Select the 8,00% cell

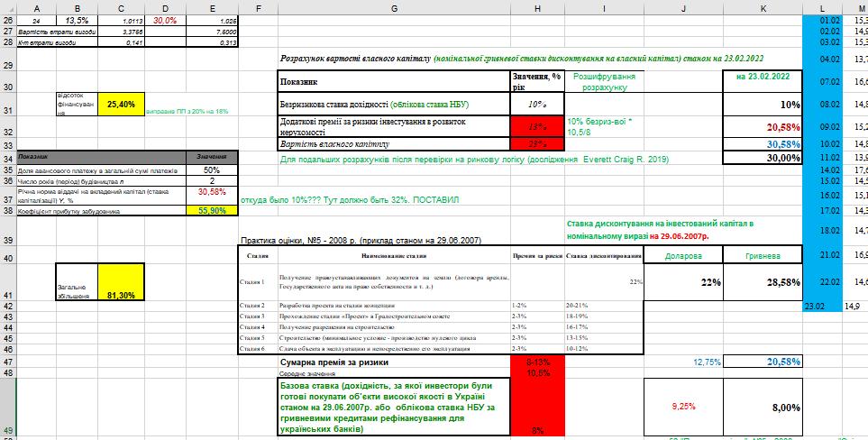click(x=763, y=408)
